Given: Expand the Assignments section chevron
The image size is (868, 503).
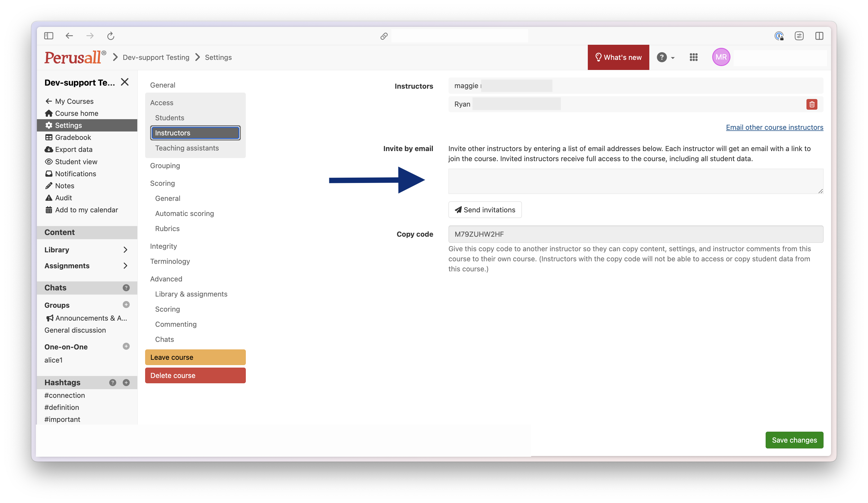Looking at the screenshot, I should 125,265.
